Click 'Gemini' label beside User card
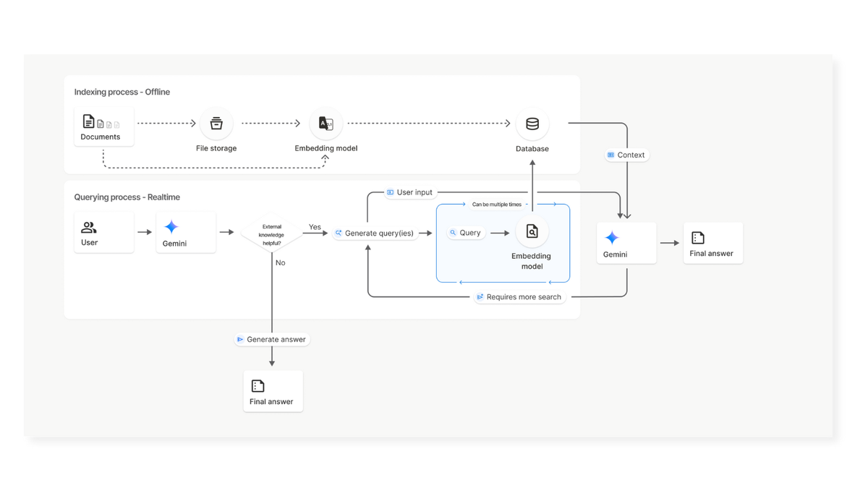This screenshot has height=488, width=868. tap(175, 244)
